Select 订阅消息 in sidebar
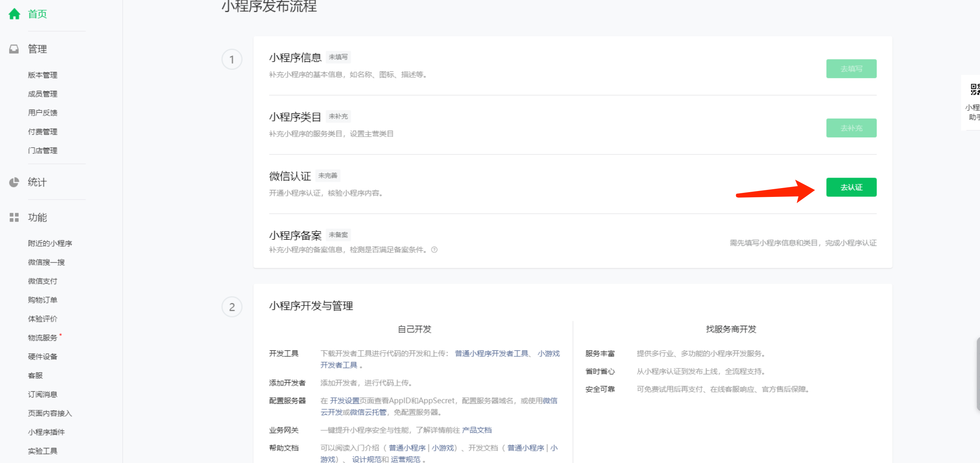The height and width of the screenshot is (463, 980). pos(43,395)
